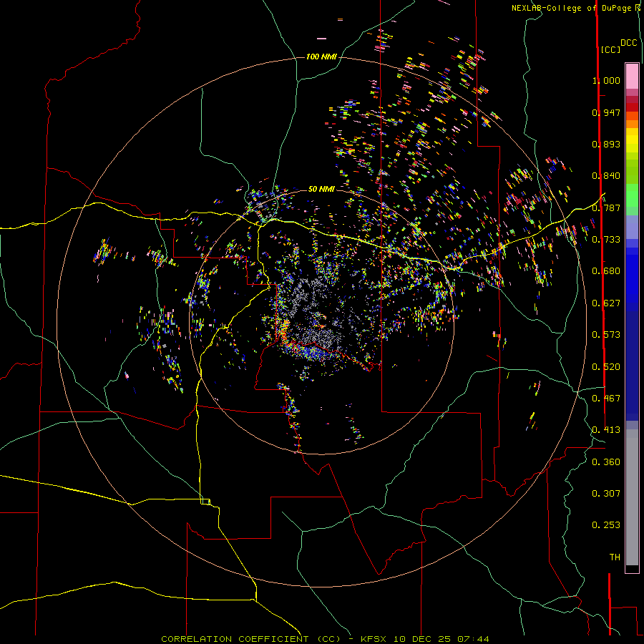This screenshot has height=644, width=644.
Task: Click the 0.360 legend value
Action: click(606, 462)
